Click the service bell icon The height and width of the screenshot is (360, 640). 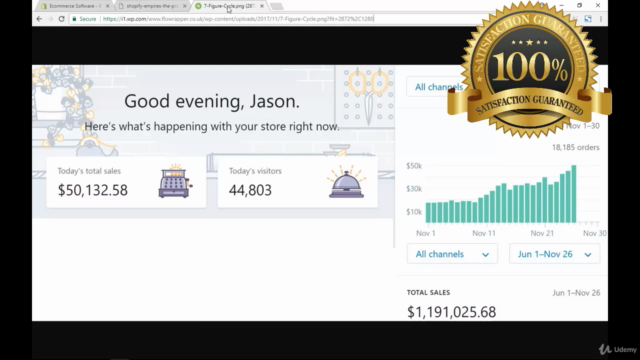click(x=347, y=182)
